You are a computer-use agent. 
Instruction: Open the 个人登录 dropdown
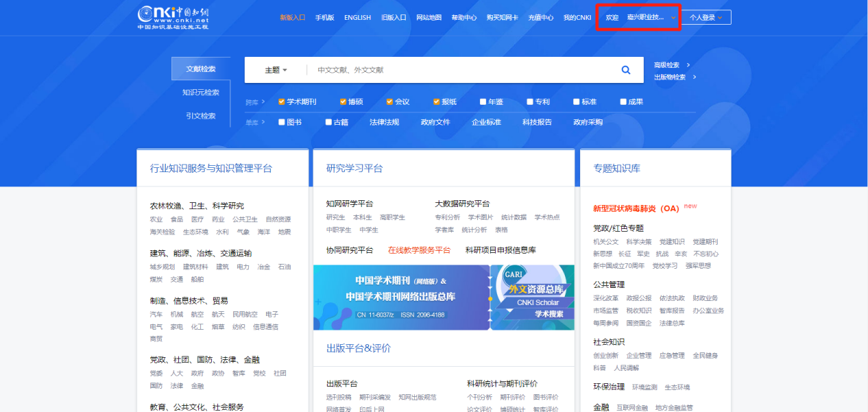pos(706,17)
